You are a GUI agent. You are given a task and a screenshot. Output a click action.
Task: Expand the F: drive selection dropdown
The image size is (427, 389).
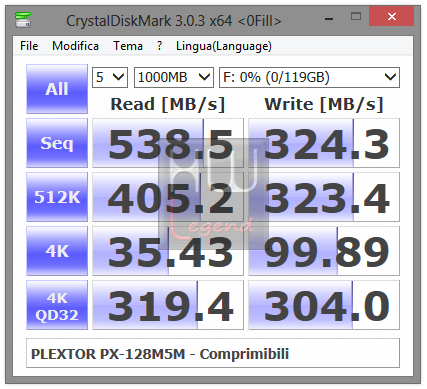[x=309, y=77]
